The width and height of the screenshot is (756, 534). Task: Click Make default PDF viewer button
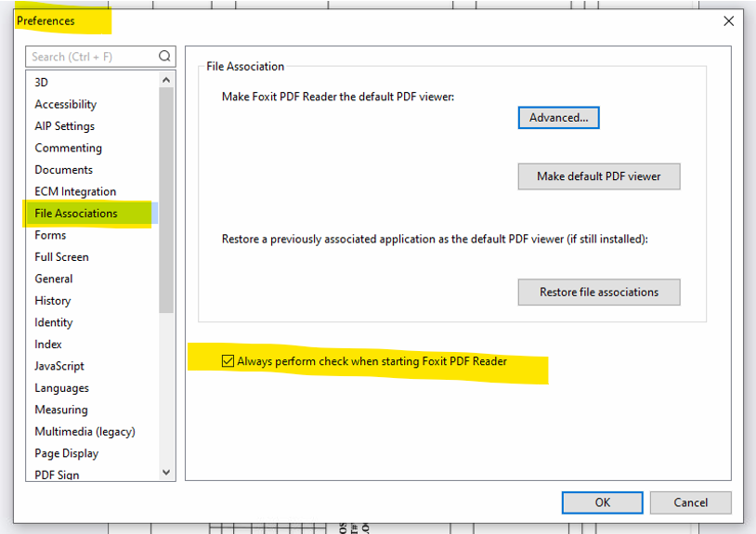tap(599, 176)
